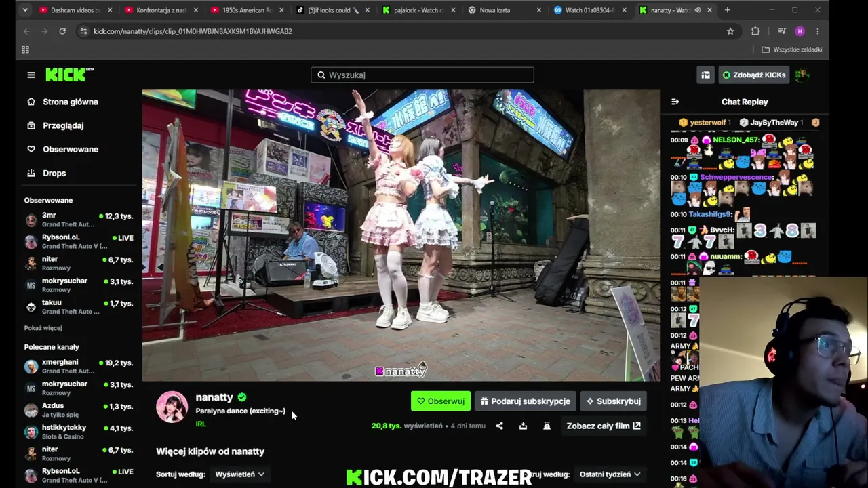Mute audio on the nanatty tab
Screen dimensions: 868x488
tap(697, 10)
